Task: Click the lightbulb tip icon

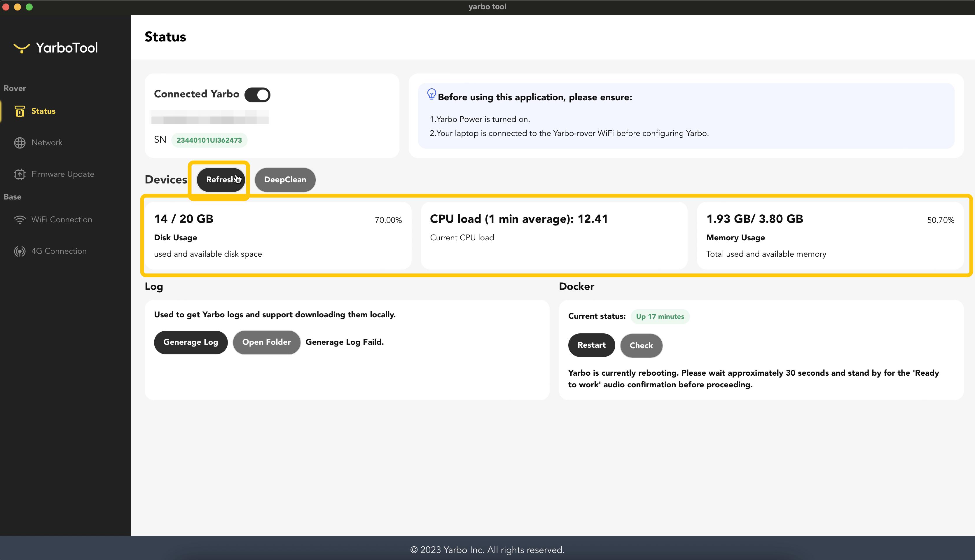Action: point(431,94)
